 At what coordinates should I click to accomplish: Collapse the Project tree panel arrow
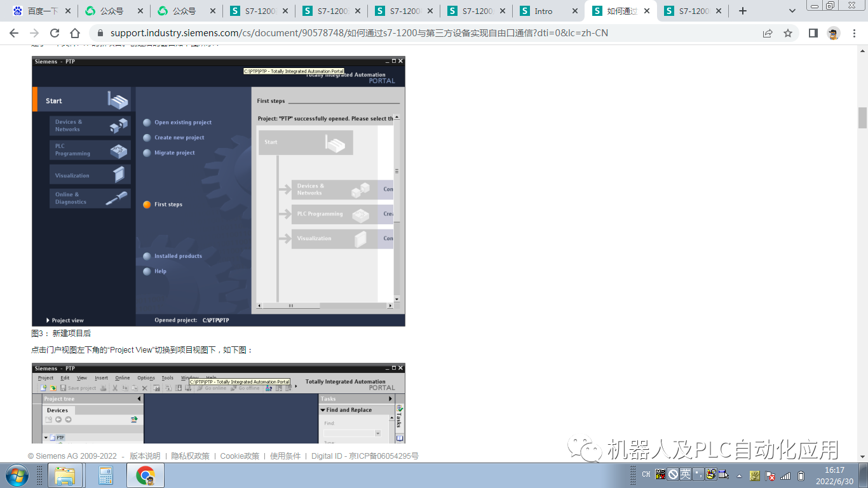coord(139,399)
